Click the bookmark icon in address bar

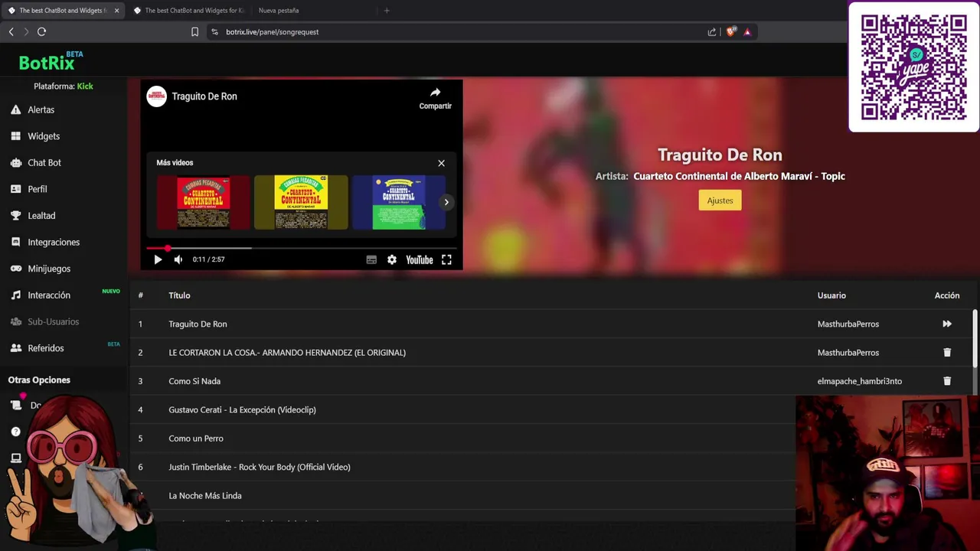194,32
